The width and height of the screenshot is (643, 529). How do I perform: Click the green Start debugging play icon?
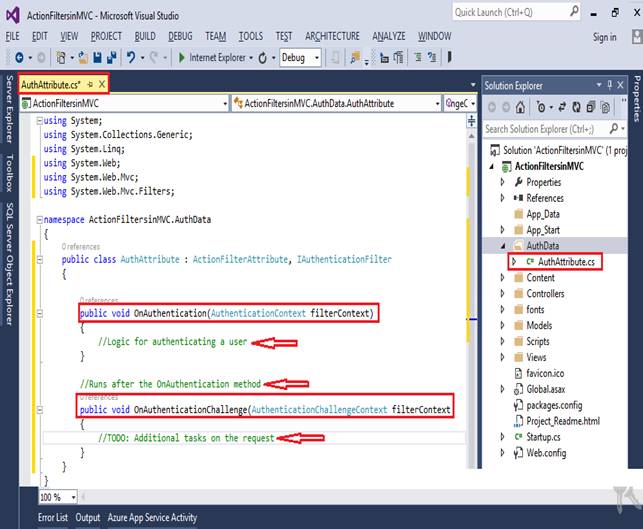(182, 58)
